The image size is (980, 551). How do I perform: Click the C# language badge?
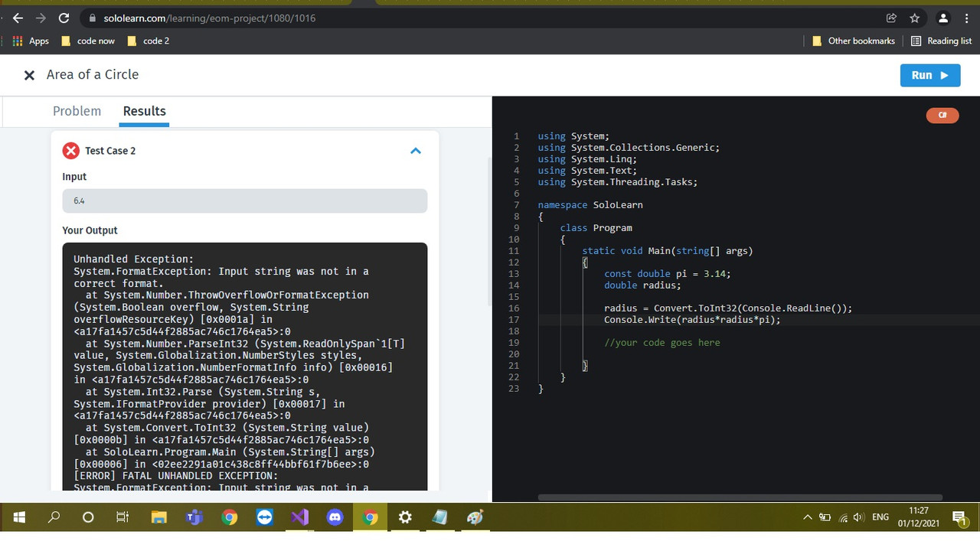[942, 116]
